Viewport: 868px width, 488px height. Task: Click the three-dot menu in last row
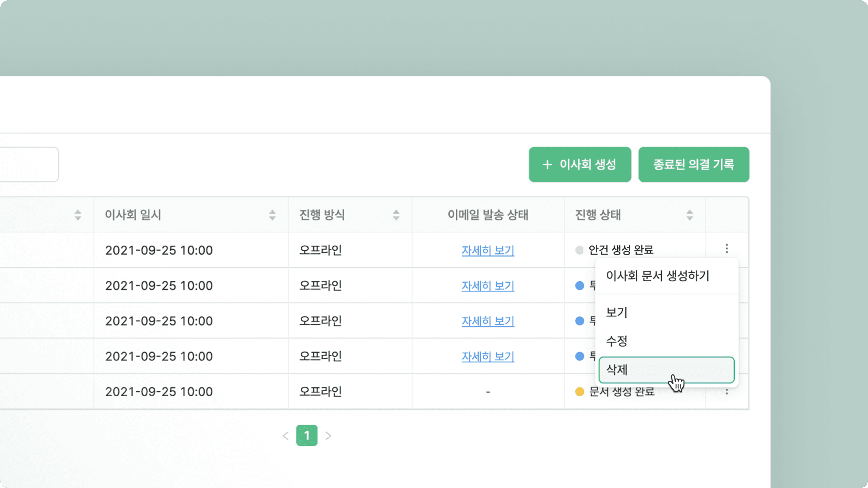tap(727, 392)
